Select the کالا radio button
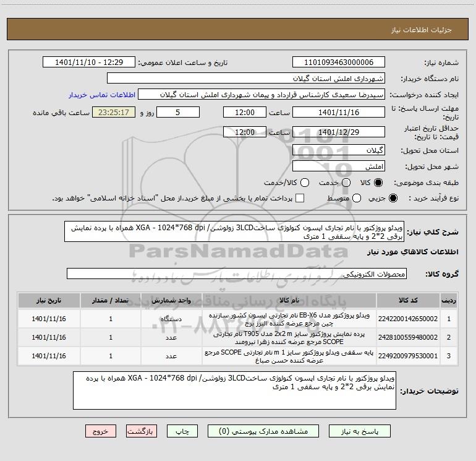Image resolution: width=476 pixels, height=461 pixels. 378,183
